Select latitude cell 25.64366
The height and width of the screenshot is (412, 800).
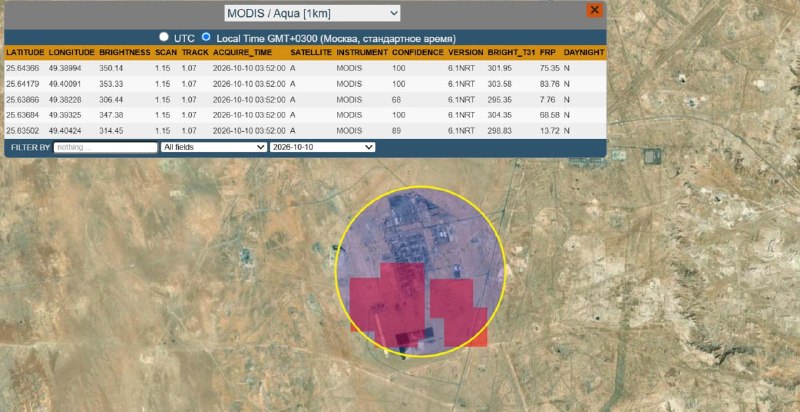pyautogui.click(x=22, y=68)
